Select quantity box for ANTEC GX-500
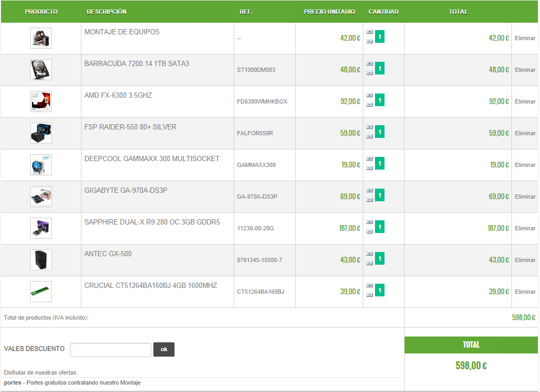Screen dimensions: 540x392 tap(380, 258)
